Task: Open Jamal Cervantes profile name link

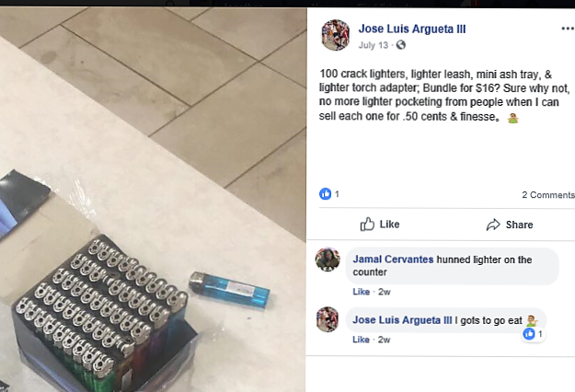Action: [393, 259]
